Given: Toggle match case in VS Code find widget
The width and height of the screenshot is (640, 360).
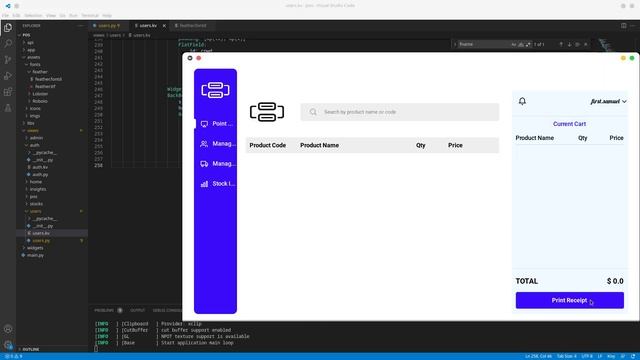Looking at the screenshot, I should 513,44.
